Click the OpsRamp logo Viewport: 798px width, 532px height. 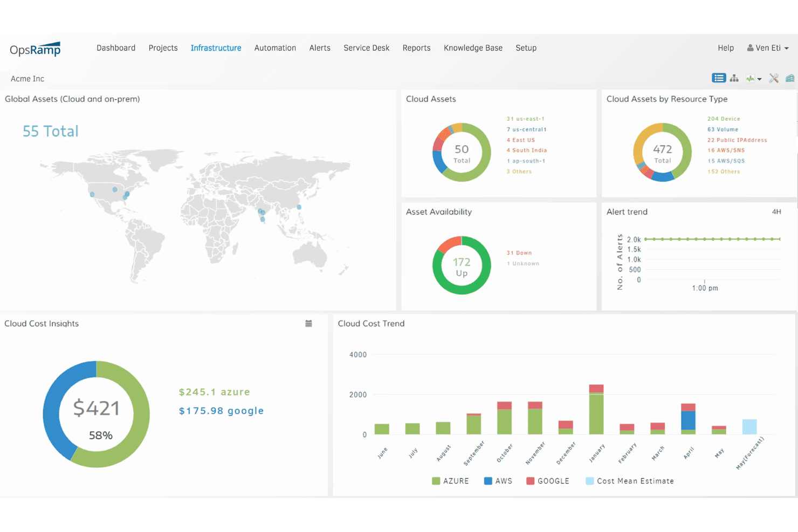(x=35, y=49)
